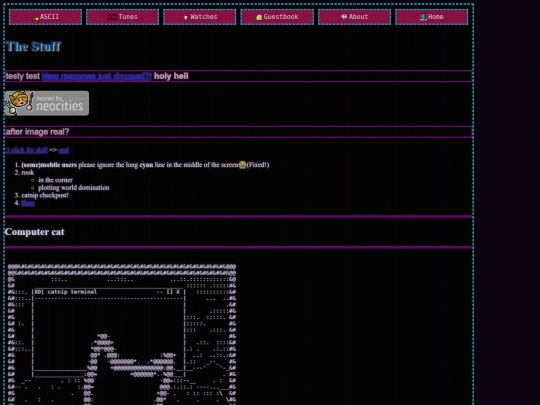Follow the 'New response just dropped?!' link
The height and width of the screenshot is (405, 540).
[x=96, y=76]
